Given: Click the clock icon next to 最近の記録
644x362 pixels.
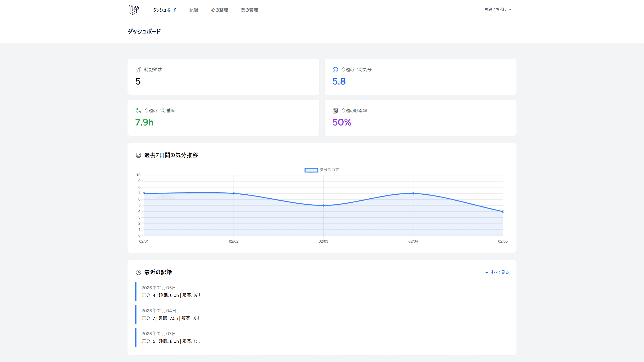Looking at the screenshot, I should point(138,272).
